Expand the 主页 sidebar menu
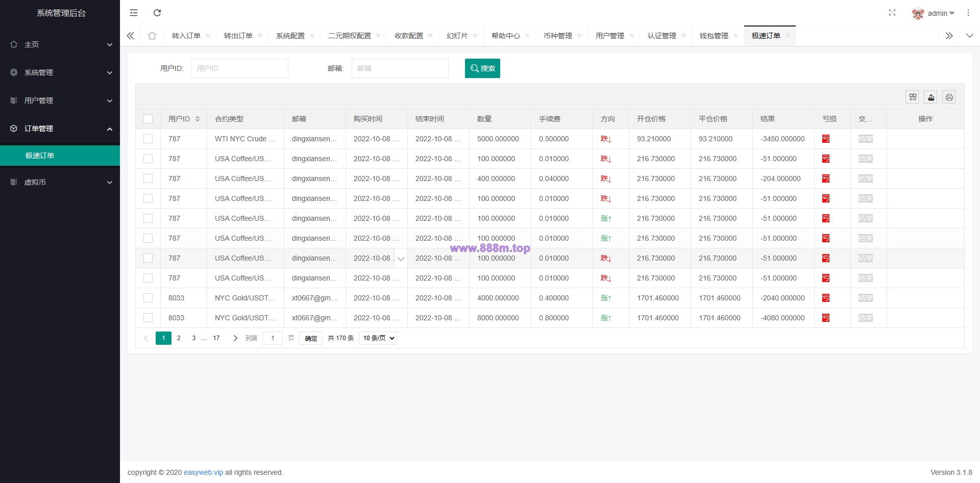 click(x=60, y=44)
